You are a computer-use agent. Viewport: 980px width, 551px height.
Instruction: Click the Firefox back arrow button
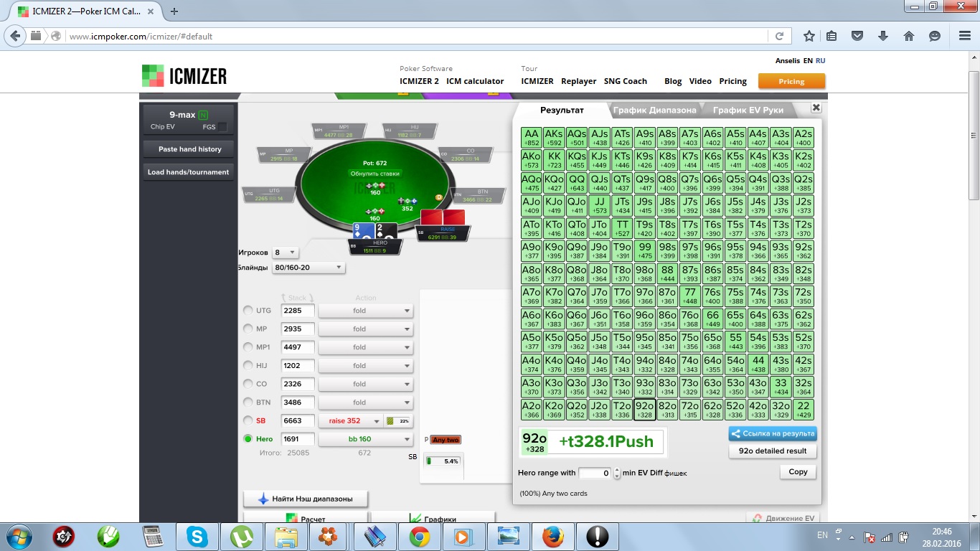(x=17, y=36)
